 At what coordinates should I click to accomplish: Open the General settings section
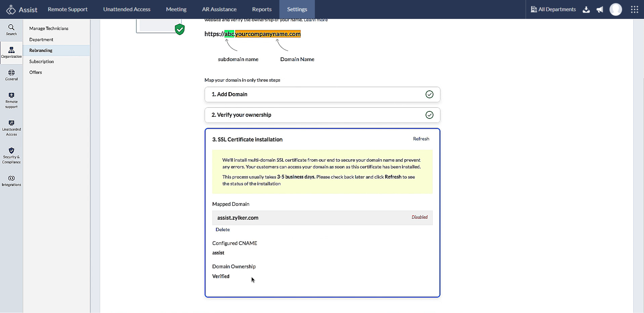coord(11,75)
